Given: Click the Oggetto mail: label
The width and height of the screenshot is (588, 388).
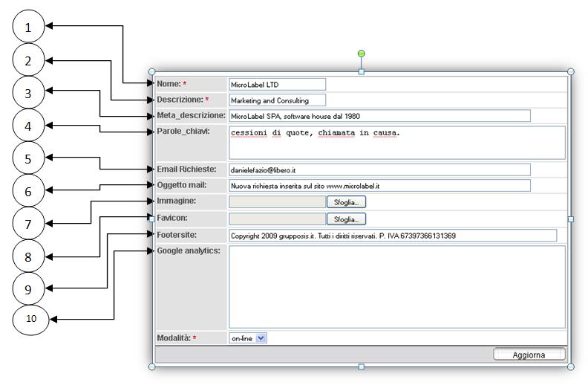Looking at the screenshot, I should (x=181, y=185).
